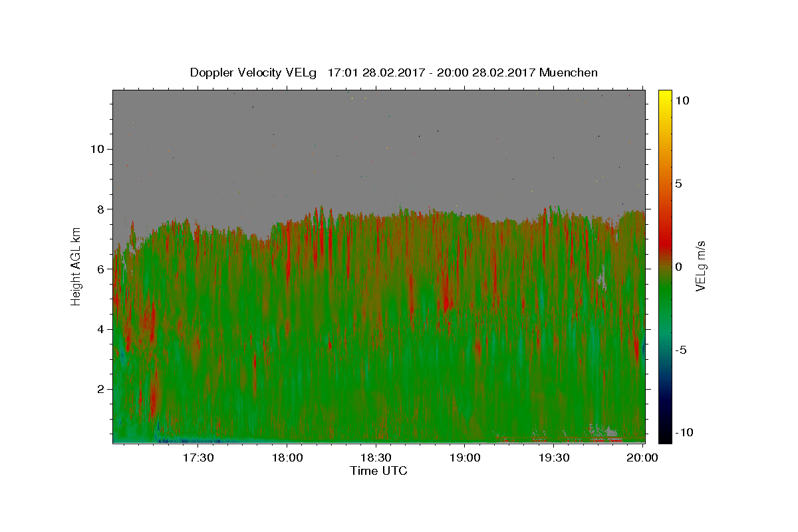
Task: Click the 10 km height tick label
Action: pos(96,148)
